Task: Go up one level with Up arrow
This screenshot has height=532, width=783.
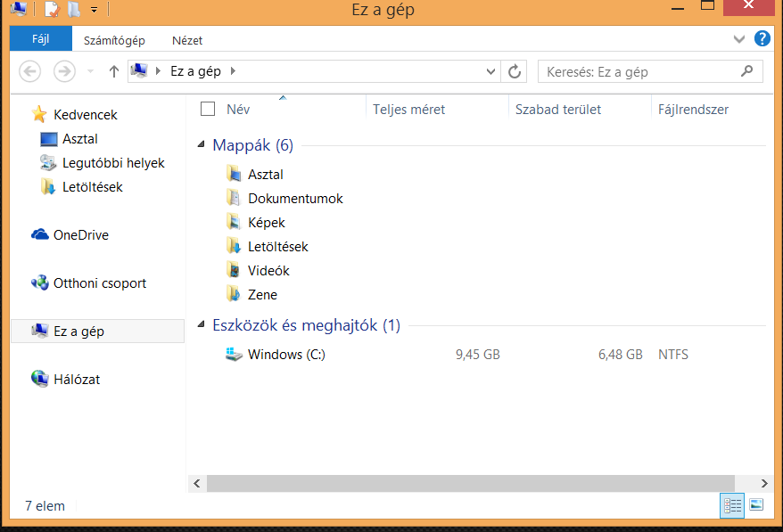Action: [x=114, y=71]
